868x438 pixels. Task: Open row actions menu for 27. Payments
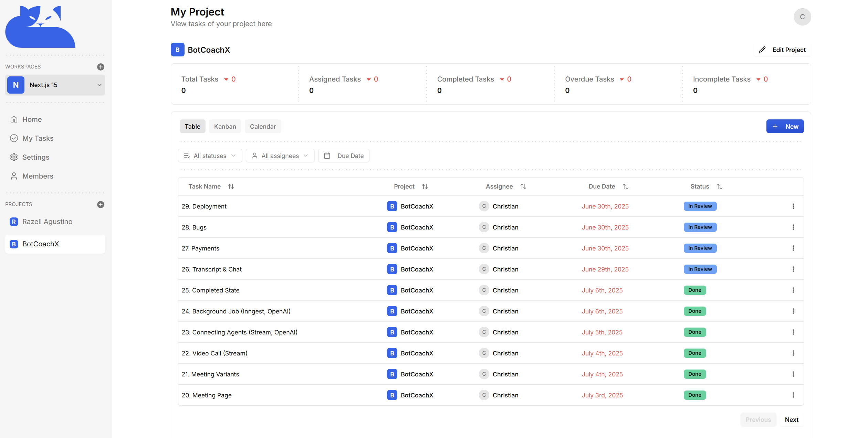click(x=793, y=248)
